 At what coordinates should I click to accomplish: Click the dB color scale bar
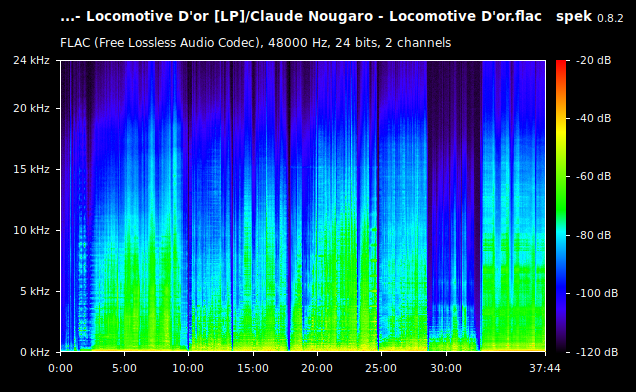point(561,206)
